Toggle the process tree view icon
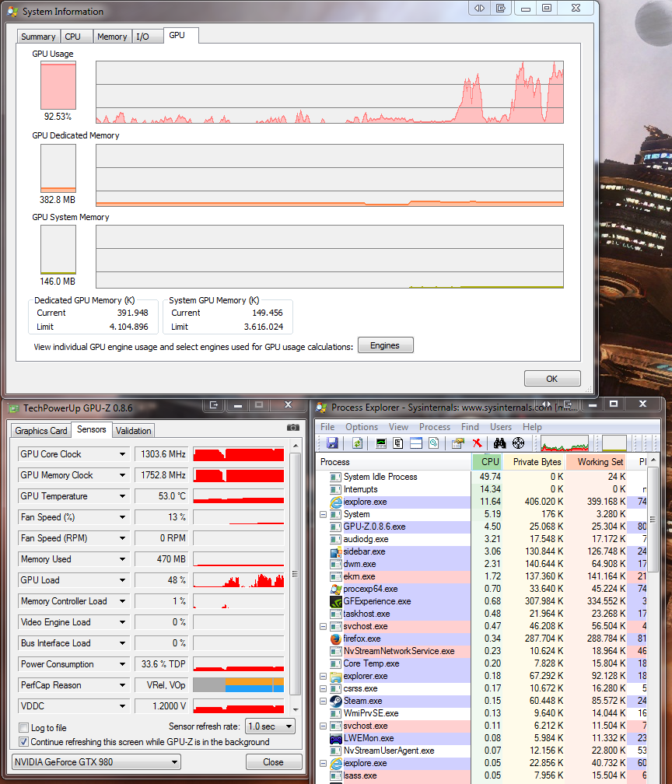The width and height of the screenshot is (672, 784). (x=398, y=443)
